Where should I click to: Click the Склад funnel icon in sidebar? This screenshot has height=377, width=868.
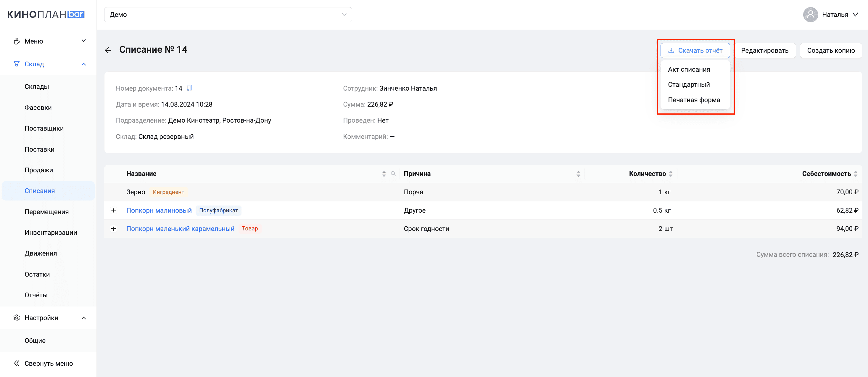[x=17, y=64]
